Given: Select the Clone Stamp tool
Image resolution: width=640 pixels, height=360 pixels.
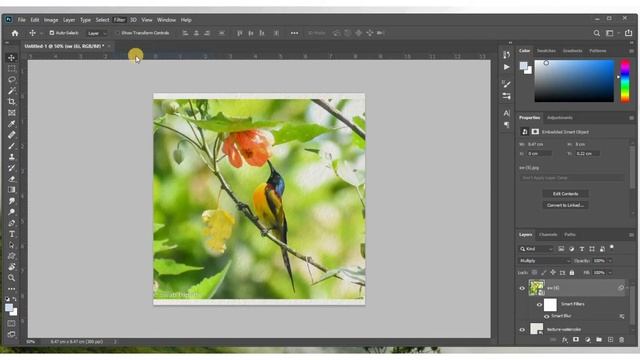Looking at the screenshot, I should (11, 157).
